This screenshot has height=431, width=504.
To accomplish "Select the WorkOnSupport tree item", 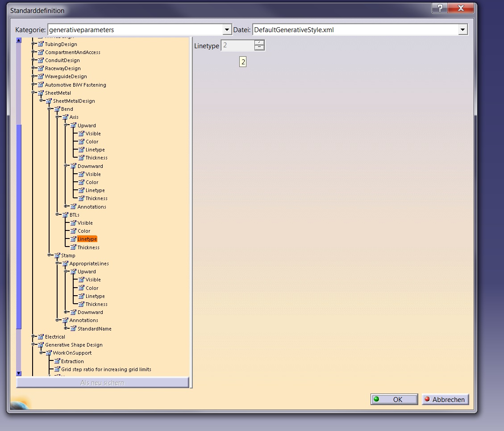I will [72, 353].
